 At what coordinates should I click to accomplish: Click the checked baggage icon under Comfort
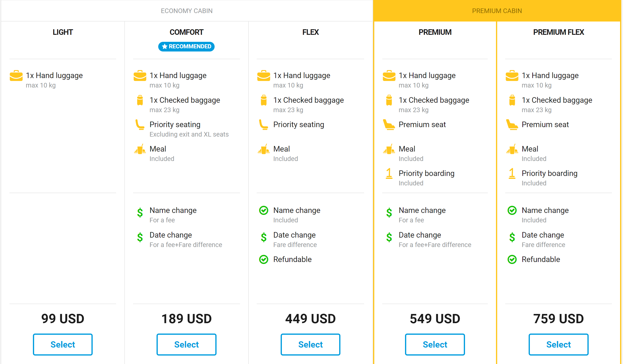pyautogui.click(x=140, y=100)
